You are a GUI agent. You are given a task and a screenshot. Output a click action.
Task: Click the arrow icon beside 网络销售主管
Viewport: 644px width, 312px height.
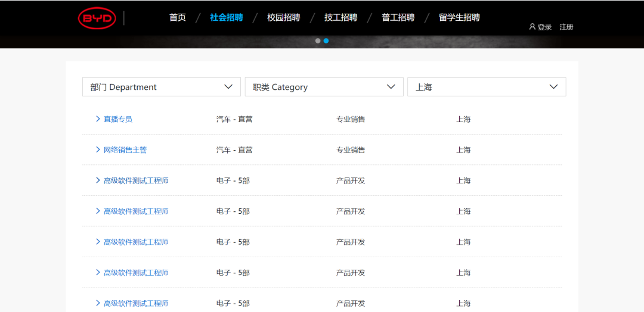98,149
